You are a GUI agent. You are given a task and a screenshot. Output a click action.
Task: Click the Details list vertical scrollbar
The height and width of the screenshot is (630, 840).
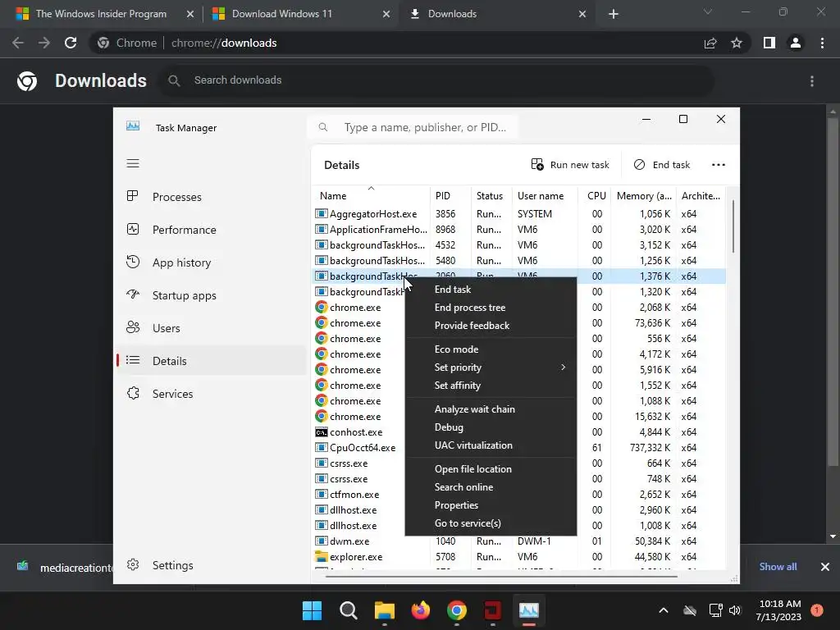[x=733, y=225]
